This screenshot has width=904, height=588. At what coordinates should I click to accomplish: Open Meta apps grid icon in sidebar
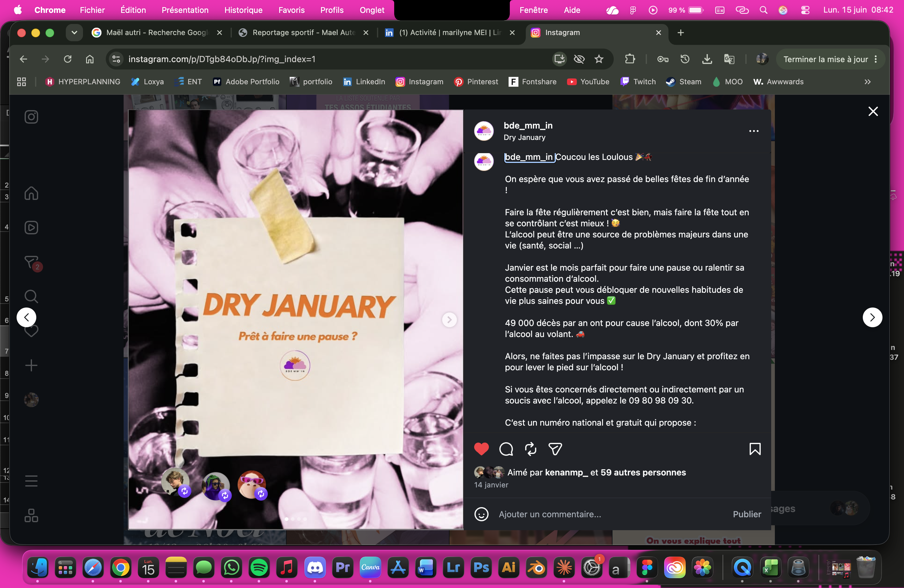31,515
